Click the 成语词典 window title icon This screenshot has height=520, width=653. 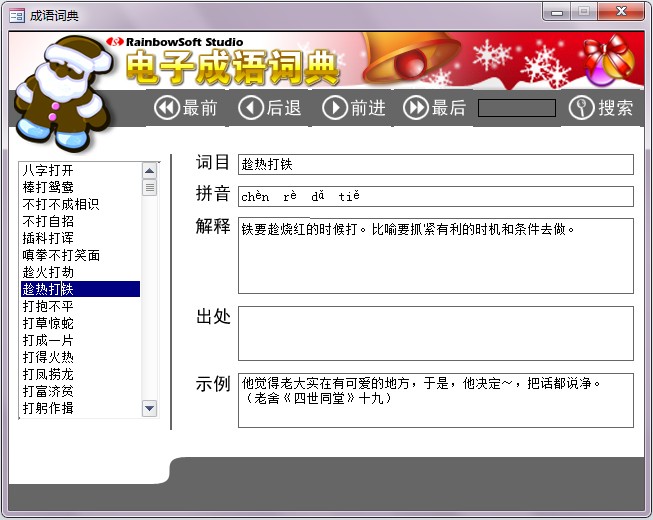click(17, 16)
